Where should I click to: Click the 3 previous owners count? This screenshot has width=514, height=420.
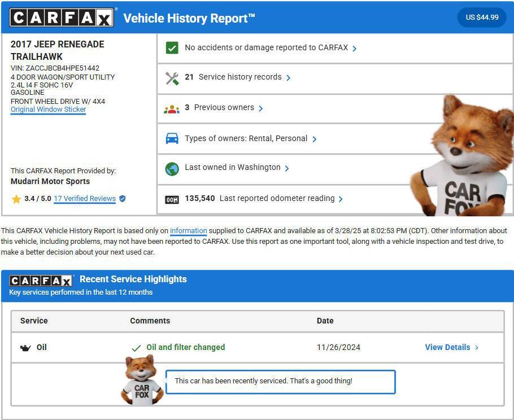[x=187, y=107]
